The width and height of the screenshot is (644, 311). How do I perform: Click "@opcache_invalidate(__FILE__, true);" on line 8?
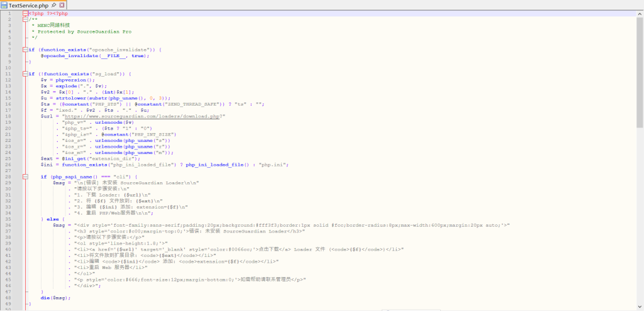95,56
